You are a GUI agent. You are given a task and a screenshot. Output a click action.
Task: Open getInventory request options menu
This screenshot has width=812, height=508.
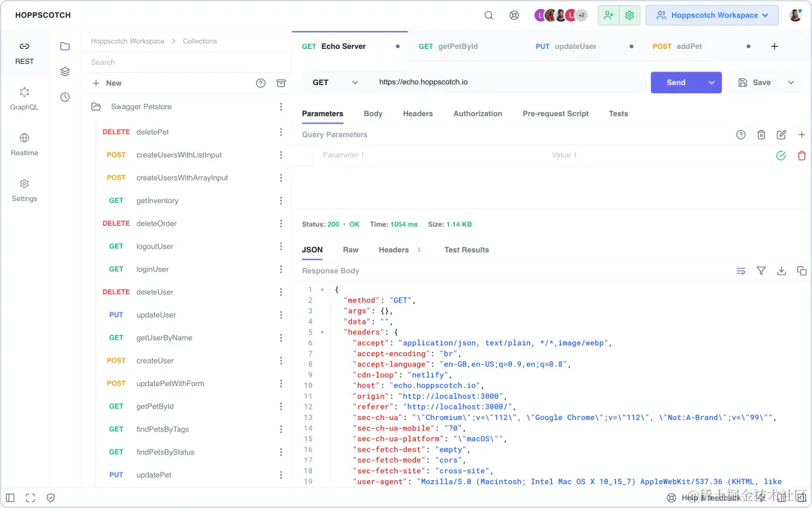[280, 201]
